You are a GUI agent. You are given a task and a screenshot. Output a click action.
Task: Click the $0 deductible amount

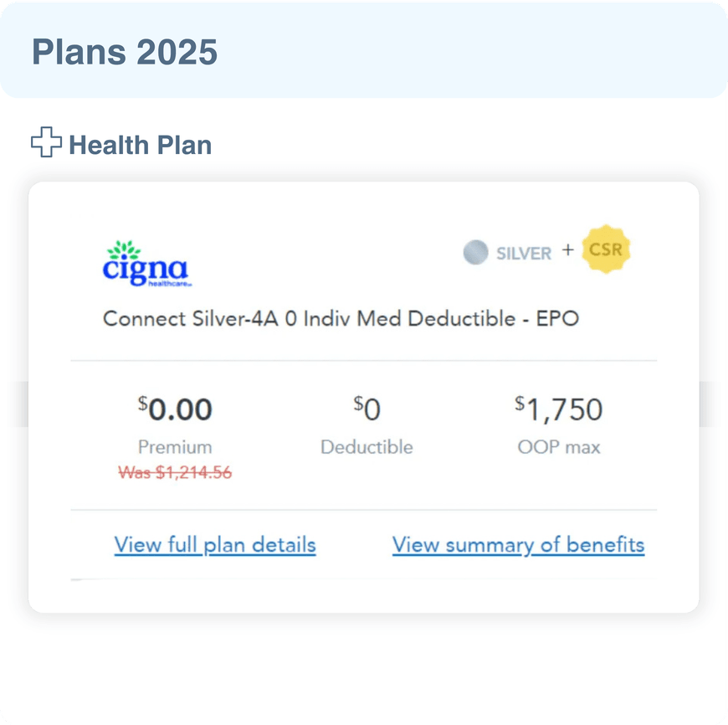point(367,409)
